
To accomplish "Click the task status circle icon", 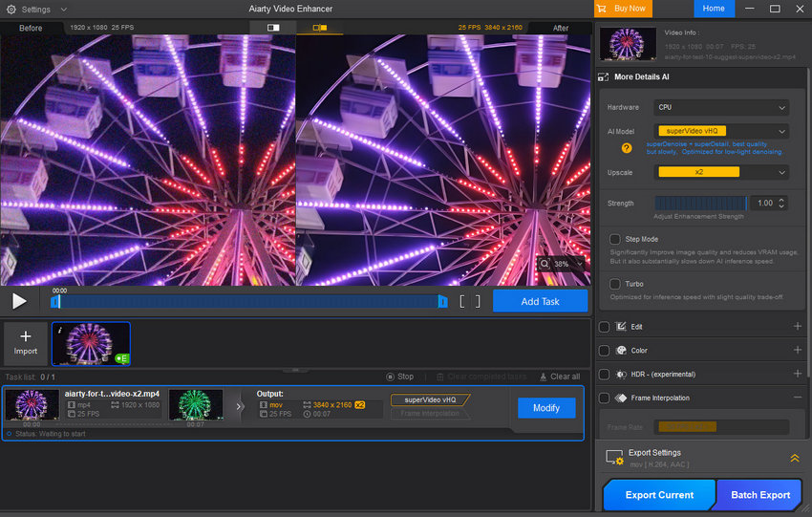I will coord(10,434).
